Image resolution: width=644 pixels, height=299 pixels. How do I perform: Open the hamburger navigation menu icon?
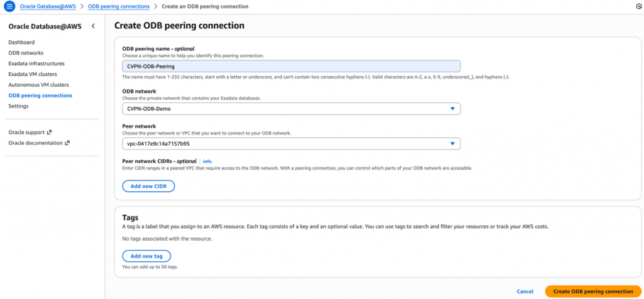9,6
